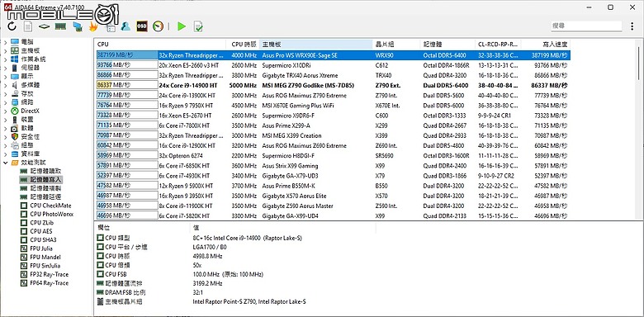Image resolution: width=644 pixels, height=317 pixels.
Task: Open the FP64 Ray-Trace benchmark
Action: [50, 283]
